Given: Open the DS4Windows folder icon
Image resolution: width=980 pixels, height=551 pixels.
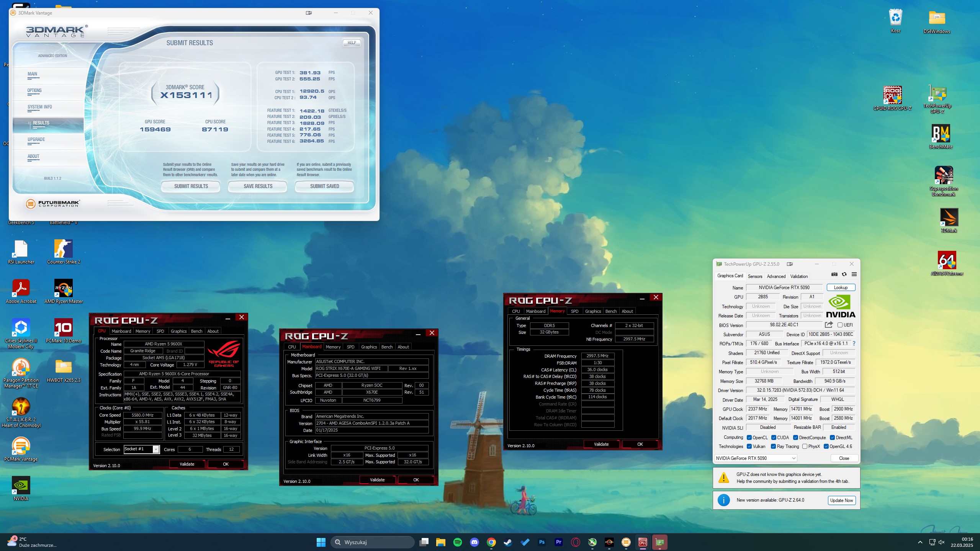Looking at the screenshot, I should click(x=937, y=22).
